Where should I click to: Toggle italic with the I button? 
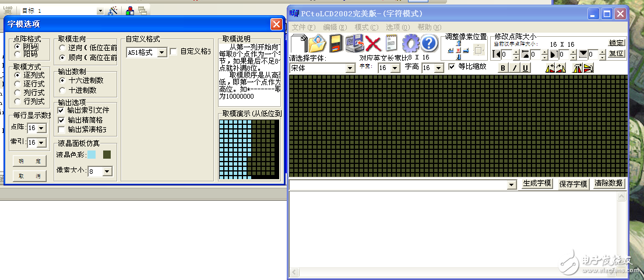coord(514,68)
